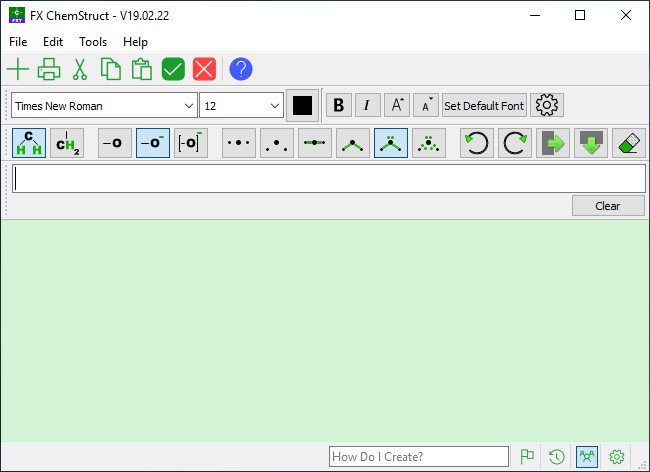The height and width of the screenshot is (472, 650).
Task: Toggle bold formatting
Action: (x=339, y=105)
